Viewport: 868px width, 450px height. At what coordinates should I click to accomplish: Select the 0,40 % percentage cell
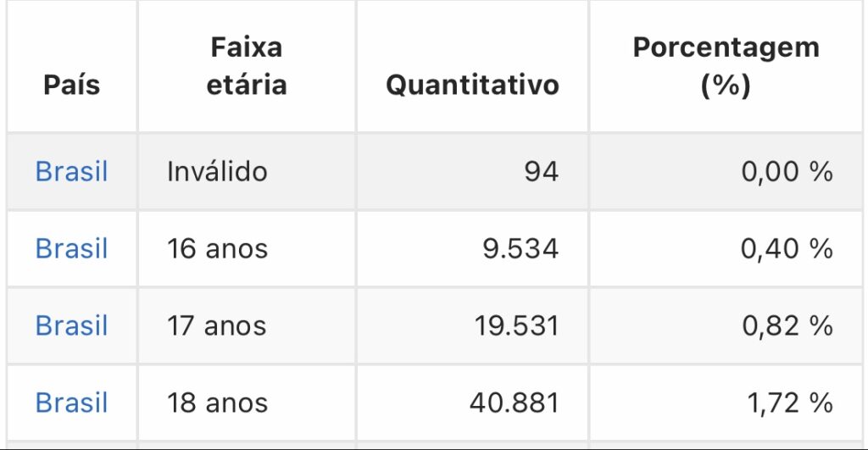click(x=726, y=248)
